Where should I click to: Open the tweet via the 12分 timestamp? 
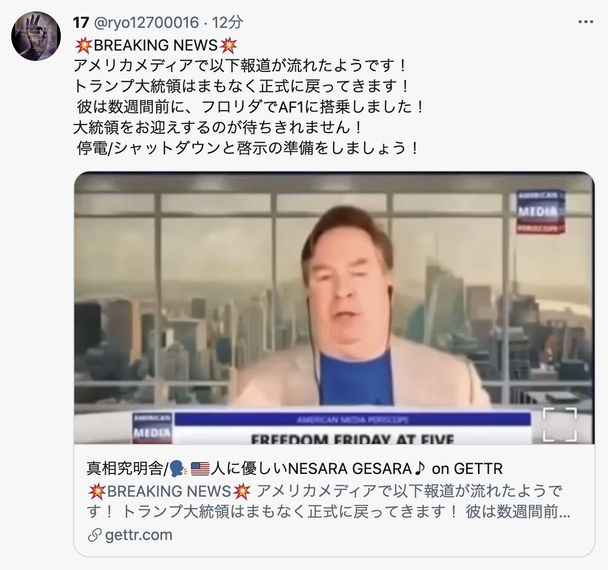(228, 23)
